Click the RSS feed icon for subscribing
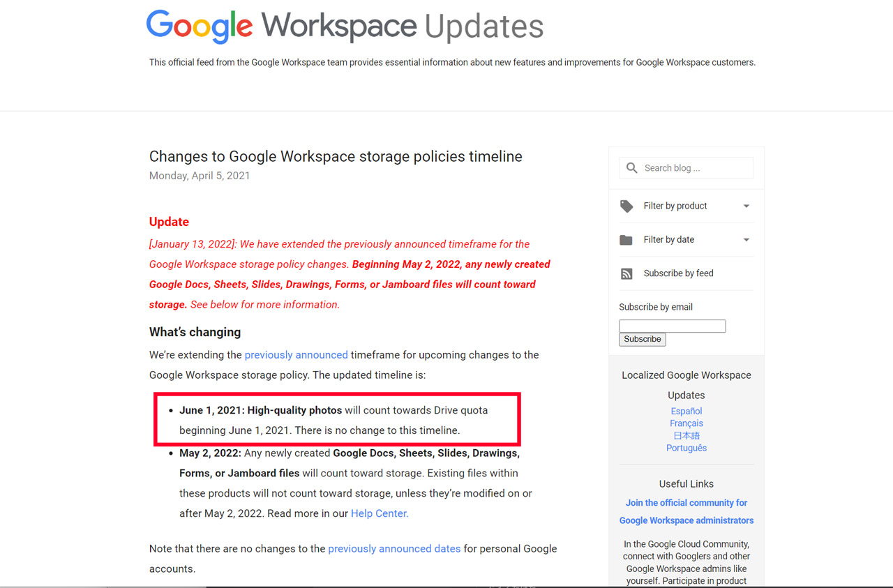Image resolution: width=893 pixels, height=588 pixels. (x=626, y=273)
